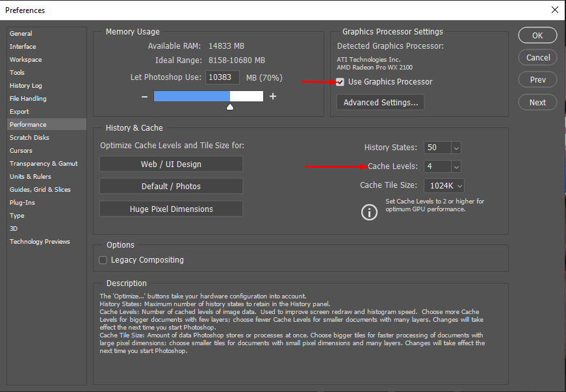Confirm preferences with the OK button
This screenshot has width=566, height=392.
tap(537, 35)
